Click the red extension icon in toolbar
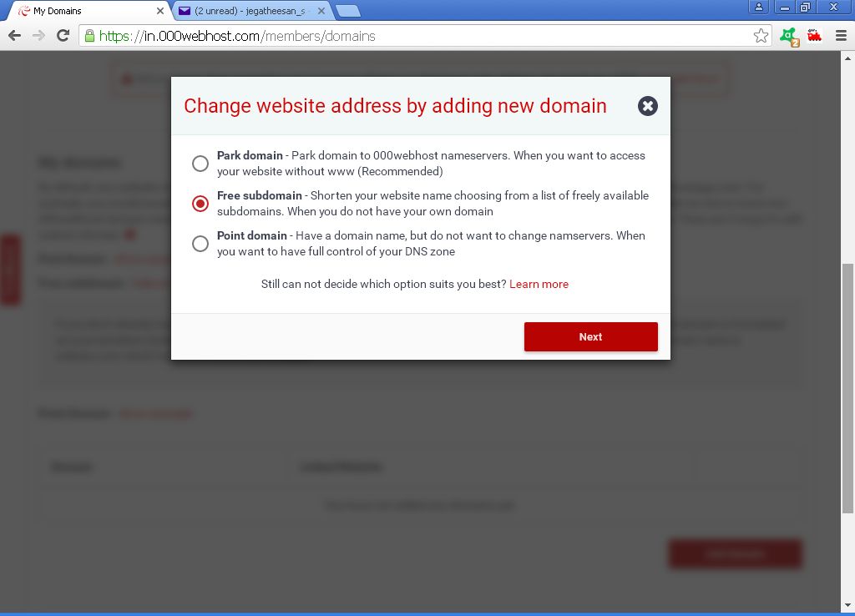 [814, 36]
